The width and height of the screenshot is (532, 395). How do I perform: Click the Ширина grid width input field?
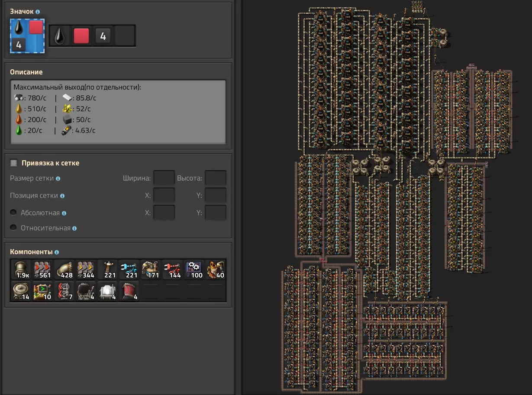pyautogui.click(x=164, y=178)
